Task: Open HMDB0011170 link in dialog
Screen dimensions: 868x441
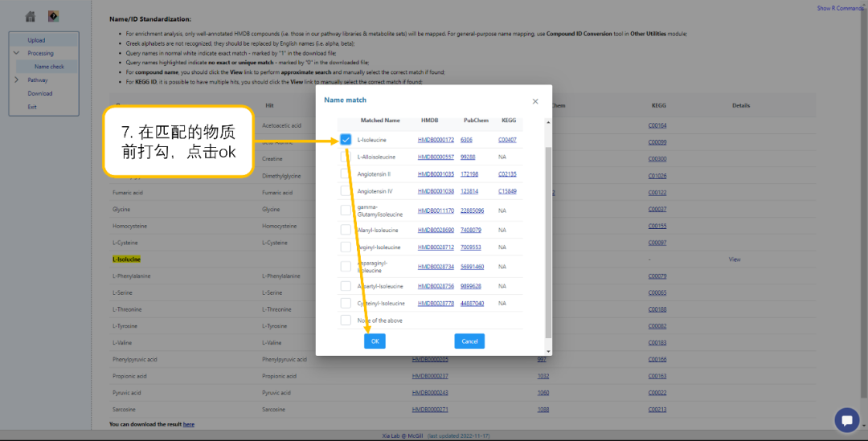Action: [436, 210]
